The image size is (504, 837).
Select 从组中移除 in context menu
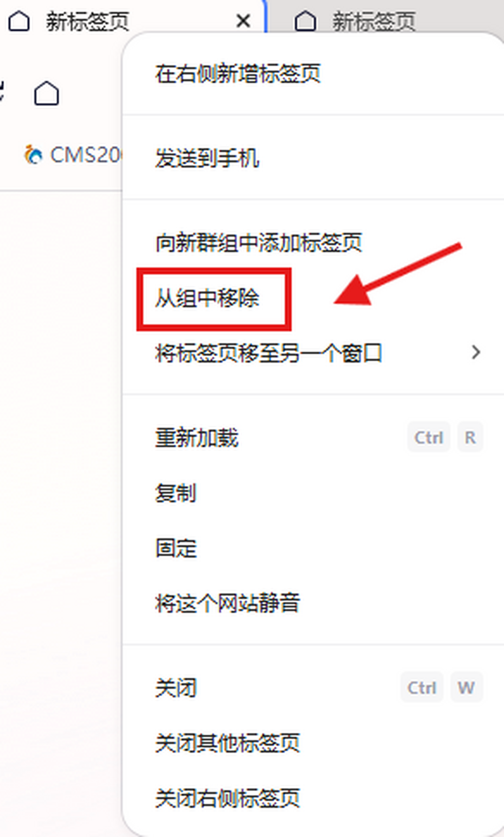click(x=313, y=298)
